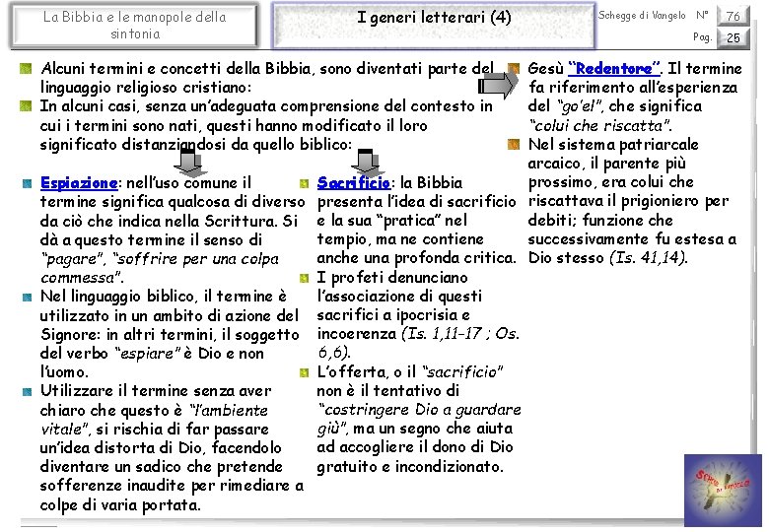
Task: Click the text 'L'offerta, o il "sacrificio"'
Action: click(410, 371)
